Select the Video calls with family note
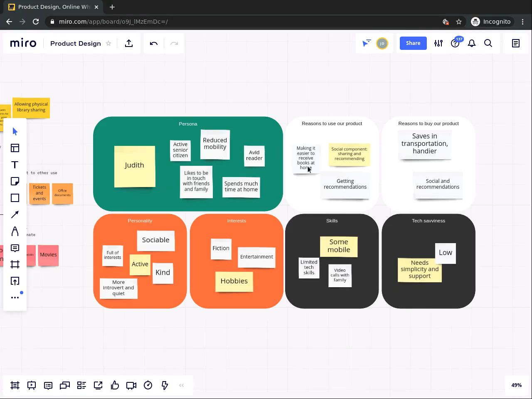Viewport: 532px width, 399px height. click(x=340, y=275)
